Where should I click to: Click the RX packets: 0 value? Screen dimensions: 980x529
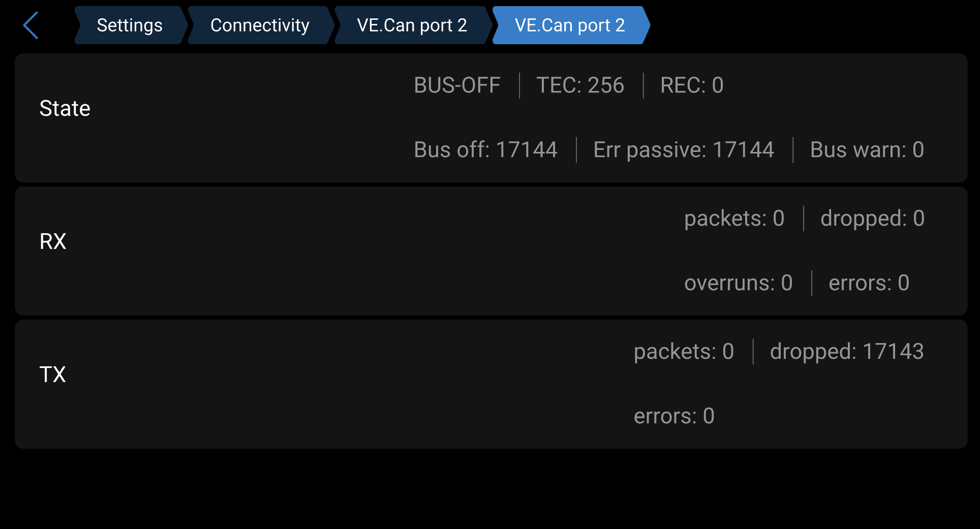tap(734, 219)
